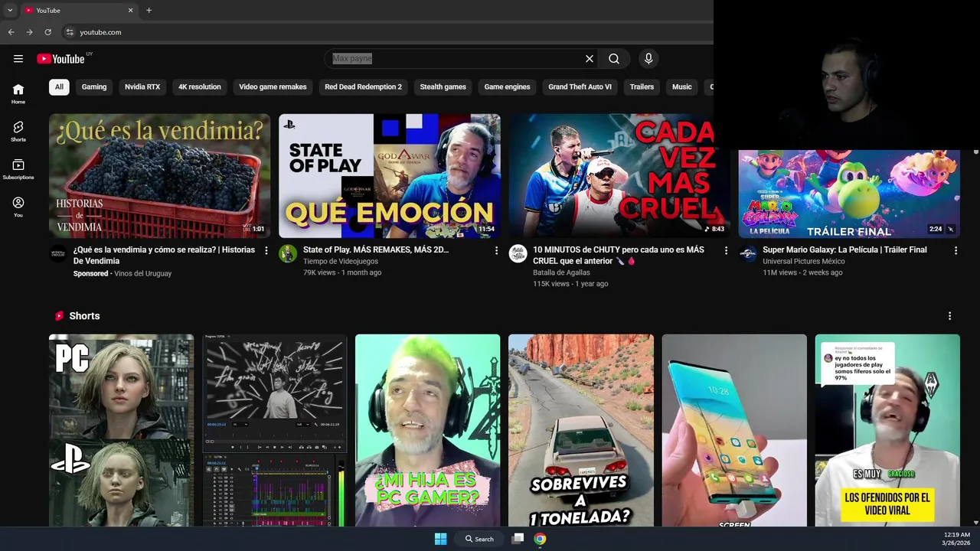Open options for the vendimia video
Screen dimensions: 980x551
266,250
